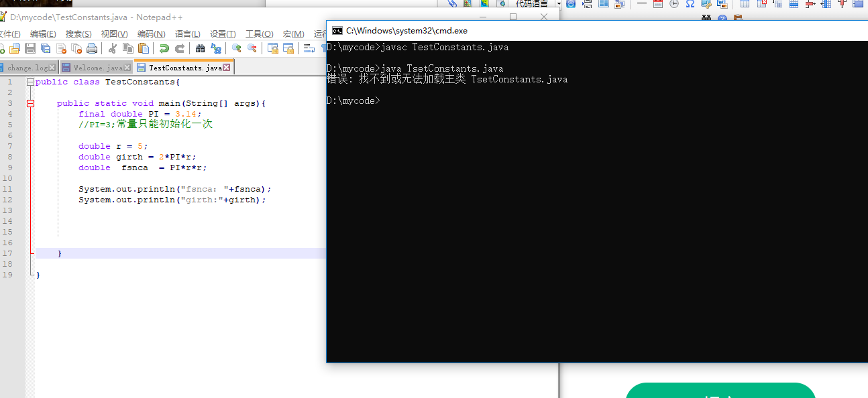Viewport: 868px width, 398px height.
Task: Click the Notepad++ window title text
Action: click(x=96, y=17)
